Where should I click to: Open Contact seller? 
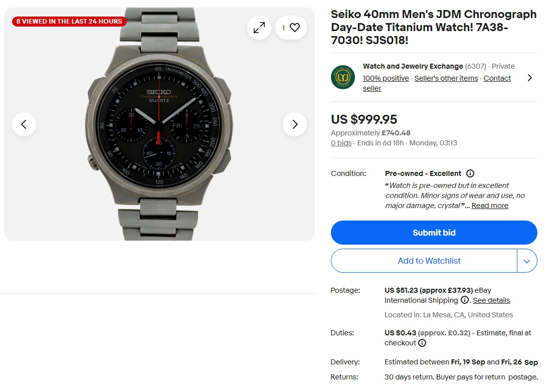click(x=497, y=78)
